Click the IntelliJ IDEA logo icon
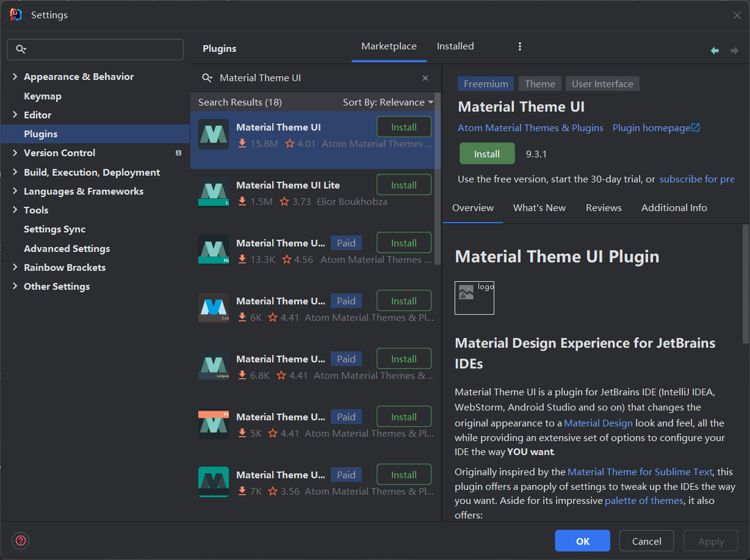Screen dimensions: 750x560 [x=16, y=15]
